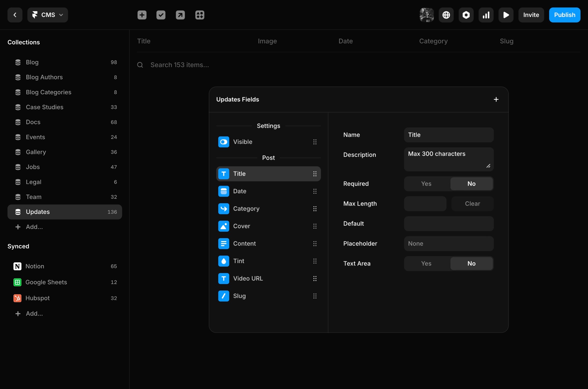Image resolution: width=588 pixels, height=389 pixels.
Task: Click the Cover field drag handle
Action: tap(315, 226)
